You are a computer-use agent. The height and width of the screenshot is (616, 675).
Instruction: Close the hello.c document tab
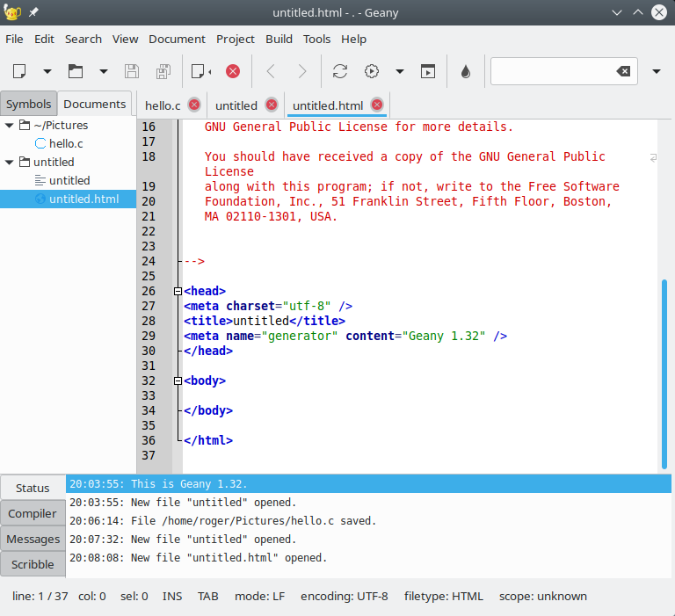point(194,105)
